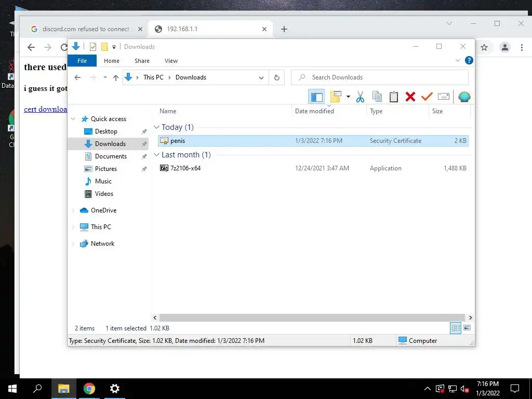Expand the address bar history dropdown
The height and width of the screenshot is (399, 532).
pos(261,78)
